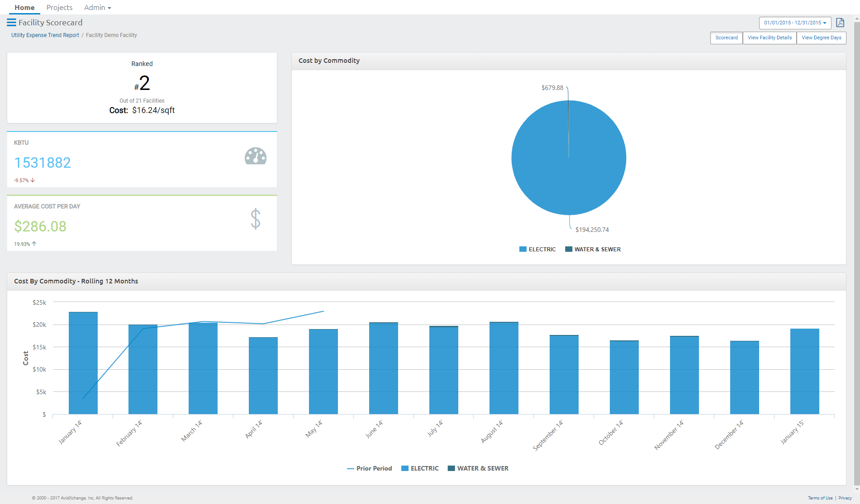This screenshot has width=860, height=504.
Task: Open the Privacy link
Action: (845, 498)
